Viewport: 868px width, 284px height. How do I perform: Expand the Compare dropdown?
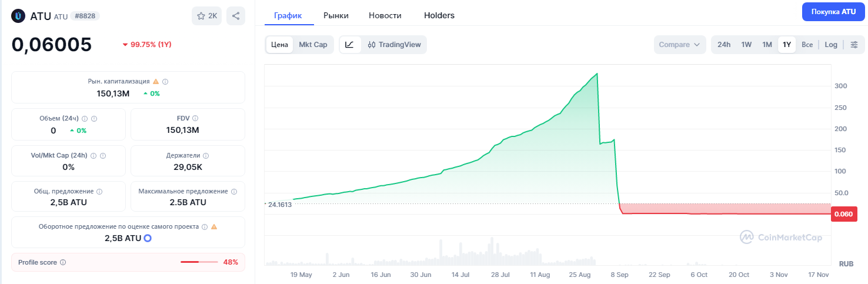(x=680, y=45)
